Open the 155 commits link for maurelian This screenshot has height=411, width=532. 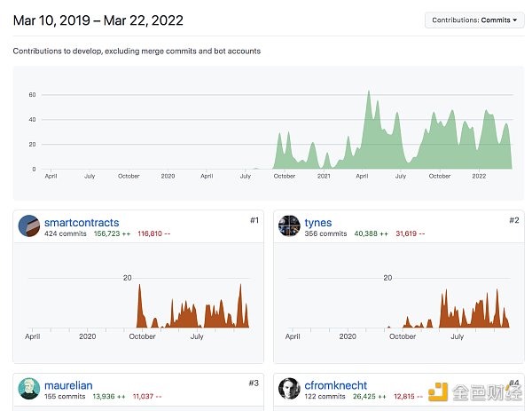(x=65, y=395)
